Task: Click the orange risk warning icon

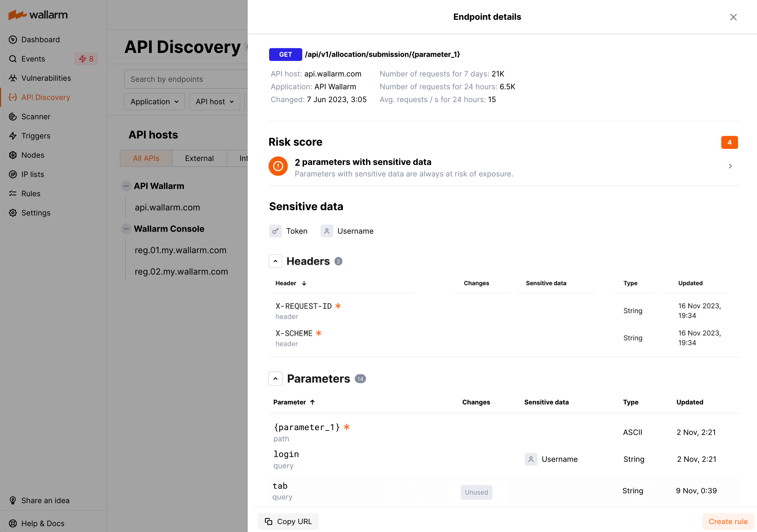Action: (x=278, y=166)
